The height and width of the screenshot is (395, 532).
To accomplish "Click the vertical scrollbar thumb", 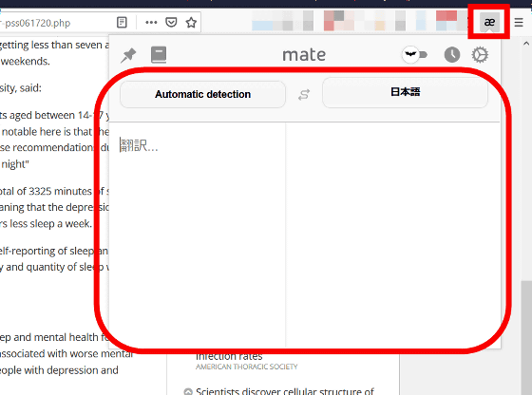I will pyautogui.click(x=526, y=337).
